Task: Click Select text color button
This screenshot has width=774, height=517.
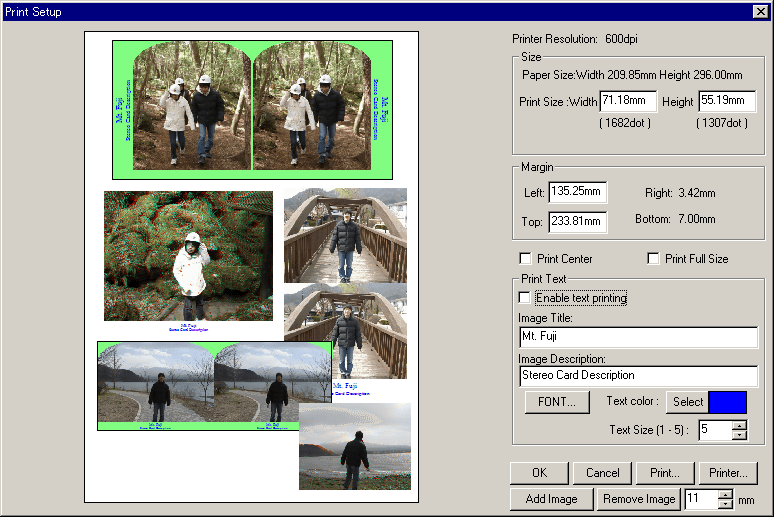Action: pos(687,402)
